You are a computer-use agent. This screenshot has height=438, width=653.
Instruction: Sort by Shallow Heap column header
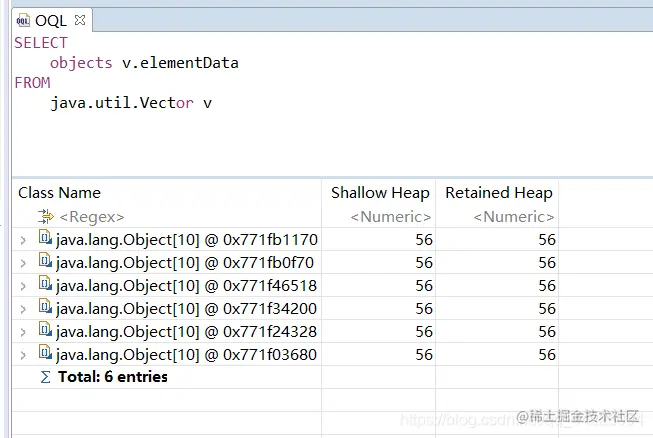coord(380,193)
